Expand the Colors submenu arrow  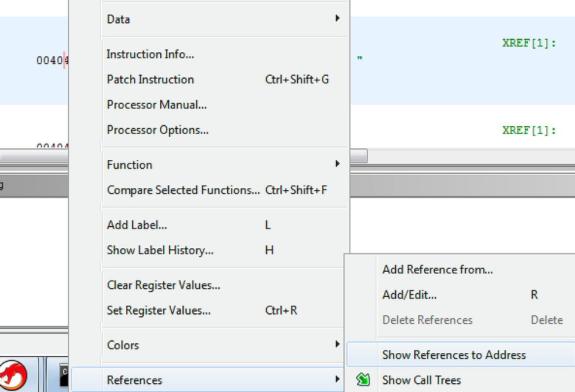tap(337, 344)
